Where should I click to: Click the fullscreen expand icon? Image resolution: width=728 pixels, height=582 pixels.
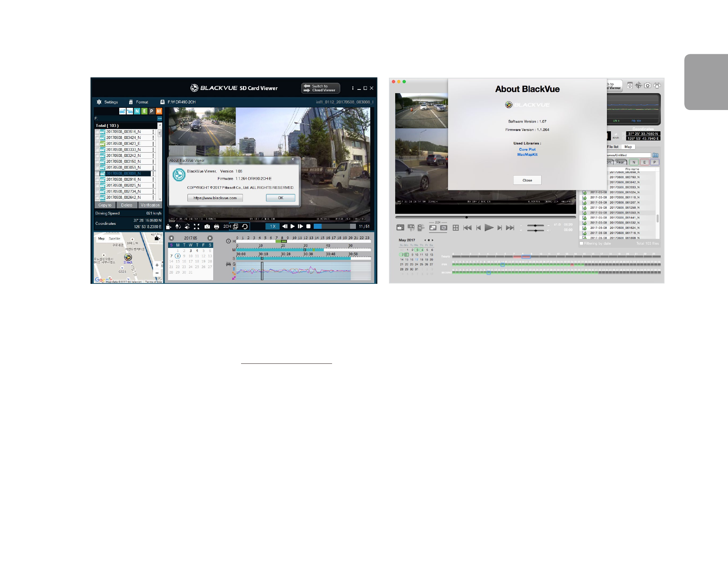click(x=197, y=227)
